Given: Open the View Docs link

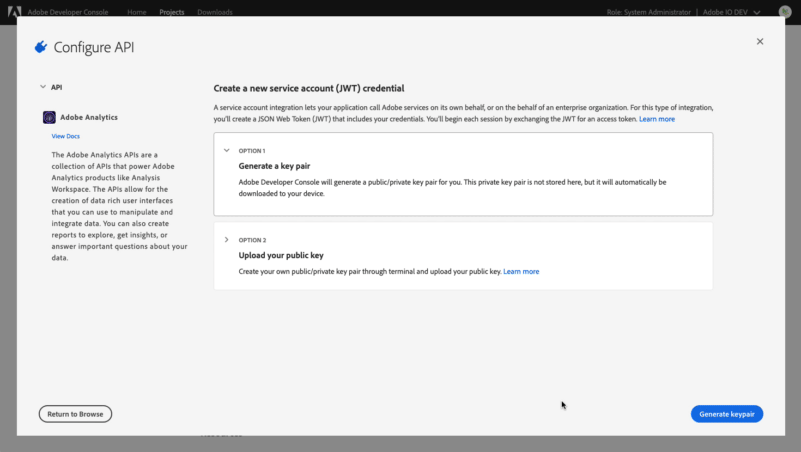Looking at the screenshot, I should pos(65,136).
